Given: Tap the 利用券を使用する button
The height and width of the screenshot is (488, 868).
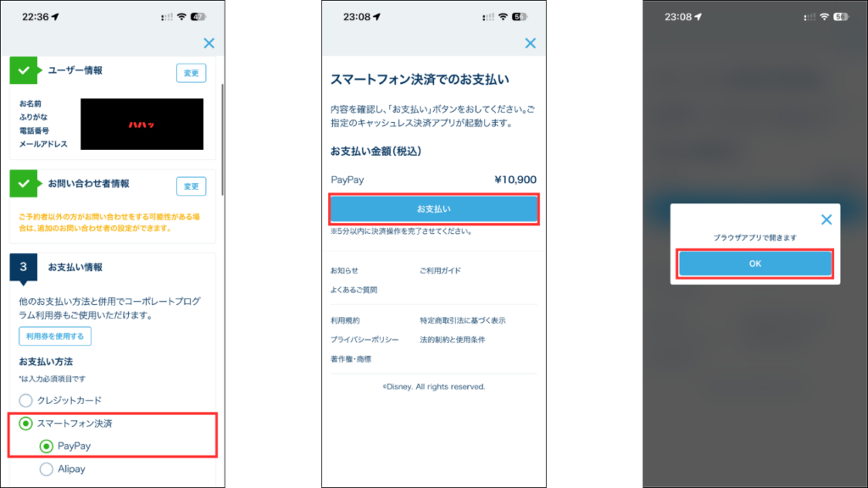Looking at the screenshot, I should click(x=55, y=336).
